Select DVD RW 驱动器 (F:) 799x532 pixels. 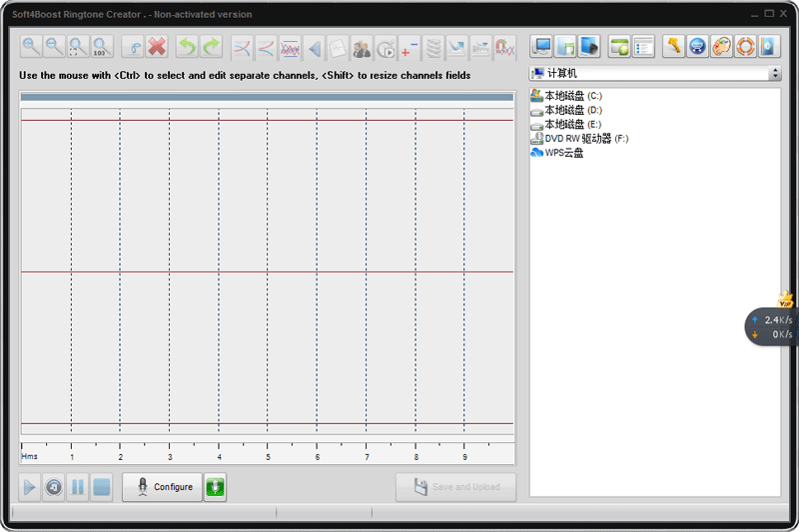(579, 139)
